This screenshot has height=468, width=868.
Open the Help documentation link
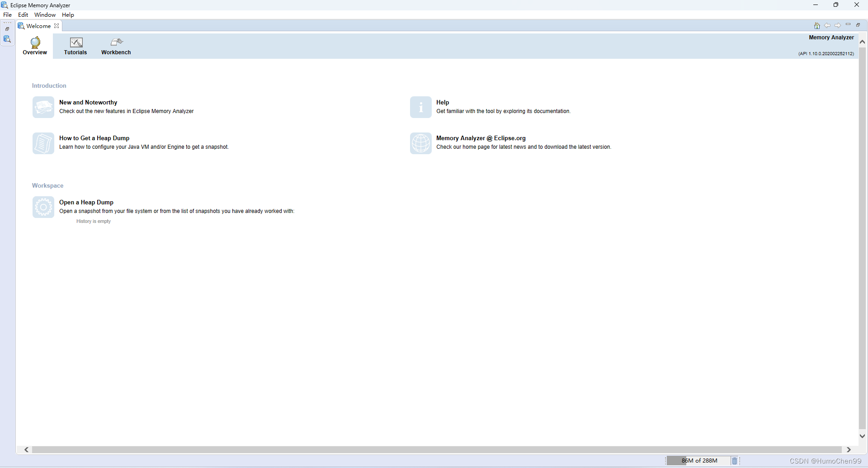(443, 103)
